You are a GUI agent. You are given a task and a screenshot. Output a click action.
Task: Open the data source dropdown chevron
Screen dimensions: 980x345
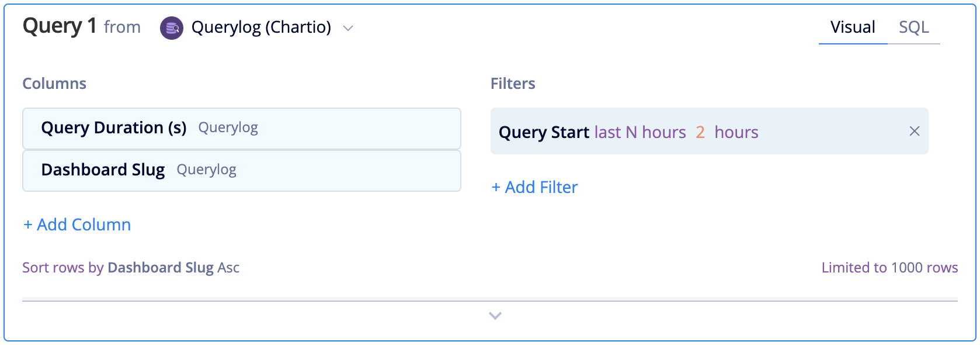[x=348, y=28]
